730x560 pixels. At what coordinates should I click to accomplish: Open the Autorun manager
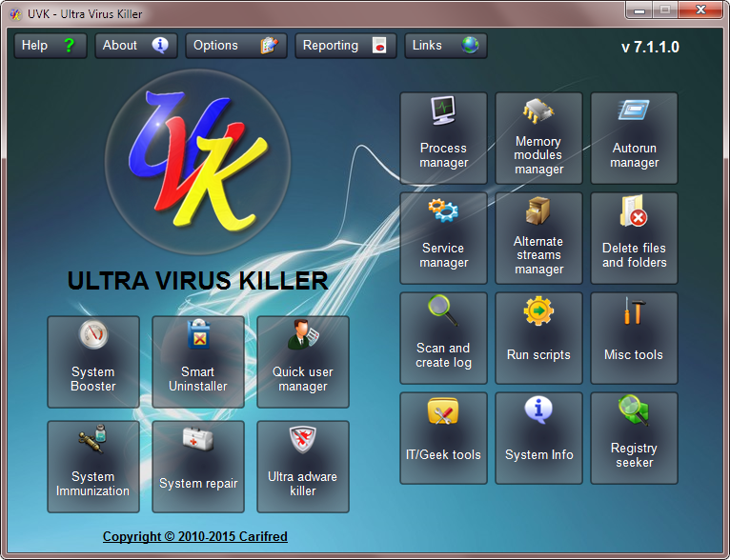634,137
